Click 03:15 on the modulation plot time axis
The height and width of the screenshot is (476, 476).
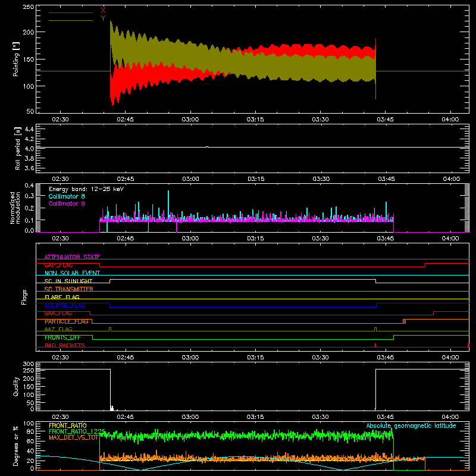(x=255, y=239)
